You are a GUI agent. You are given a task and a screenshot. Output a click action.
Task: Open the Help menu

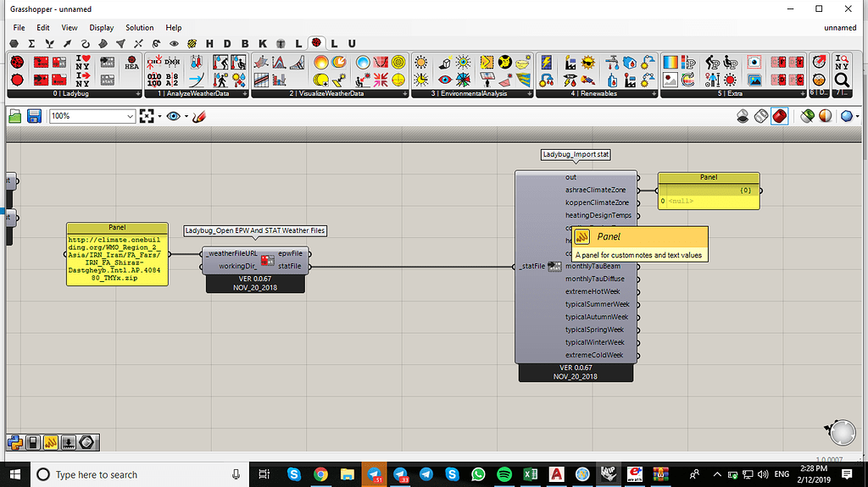point(173,28)
